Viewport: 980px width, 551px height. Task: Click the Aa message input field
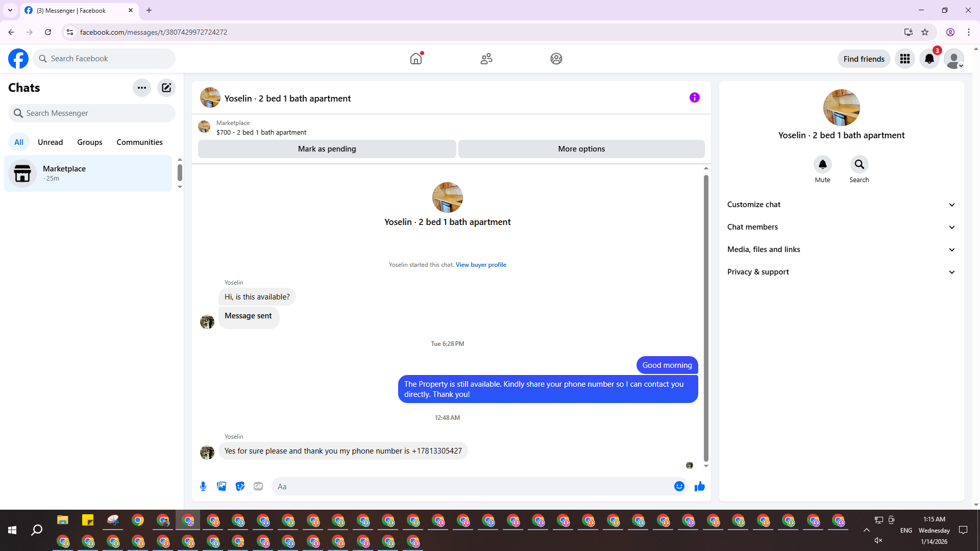pos(472,486)
